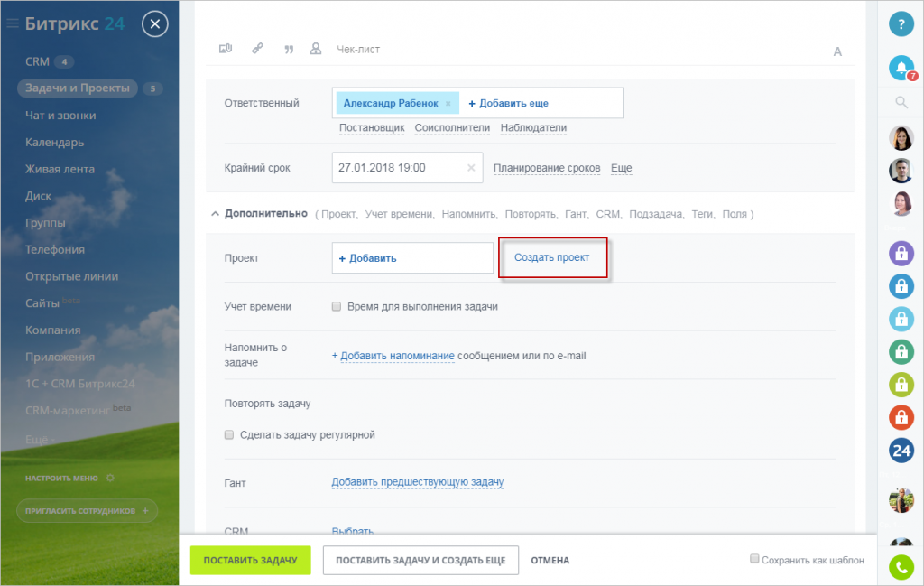Open chat with the red-haired woman avatar
Image resolution: width=924 pixels, height=586 pixels.
click(901, 204)
